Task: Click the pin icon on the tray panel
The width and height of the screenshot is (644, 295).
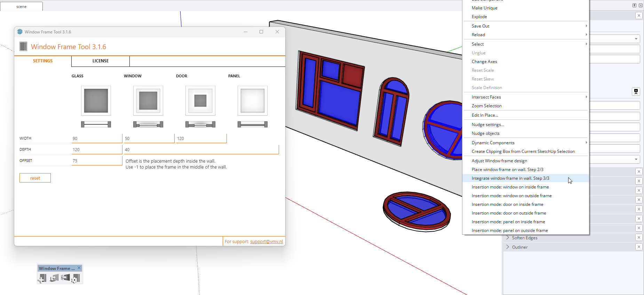Action: (x=634, y=5)
